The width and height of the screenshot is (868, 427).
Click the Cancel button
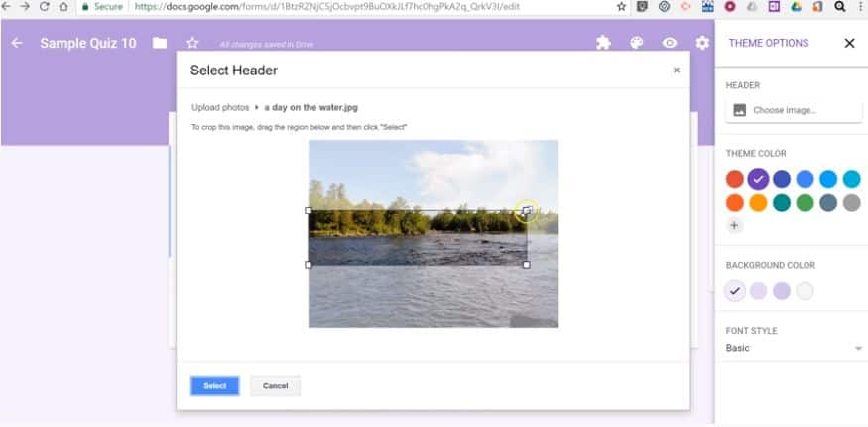[x=275, y=386]
